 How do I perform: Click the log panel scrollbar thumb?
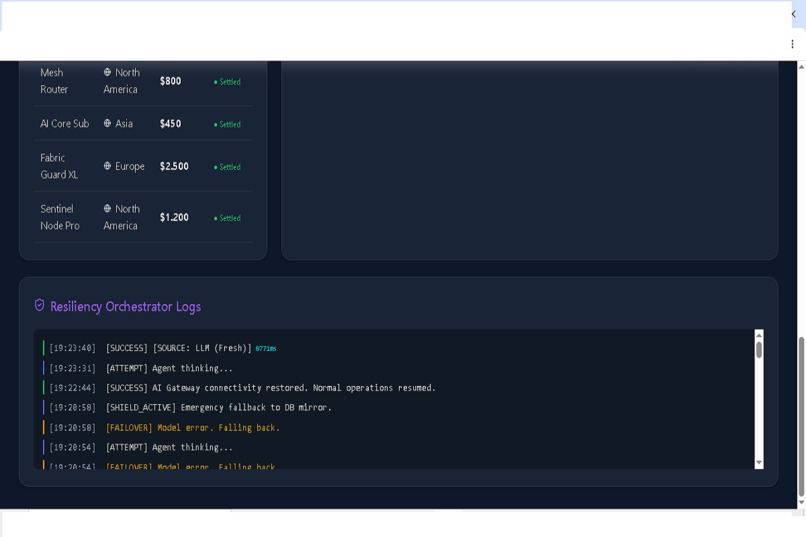click(759, 350)
